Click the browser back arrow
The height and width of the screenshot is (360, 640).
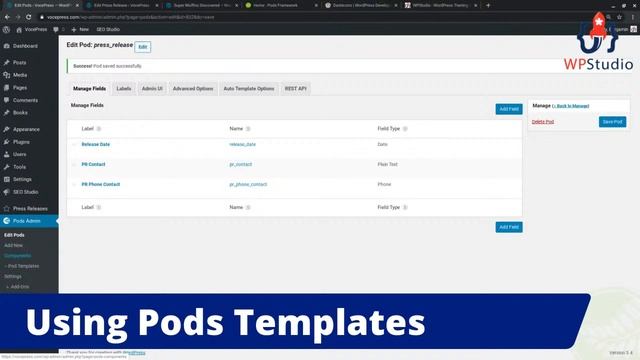(x=7, y=17)
